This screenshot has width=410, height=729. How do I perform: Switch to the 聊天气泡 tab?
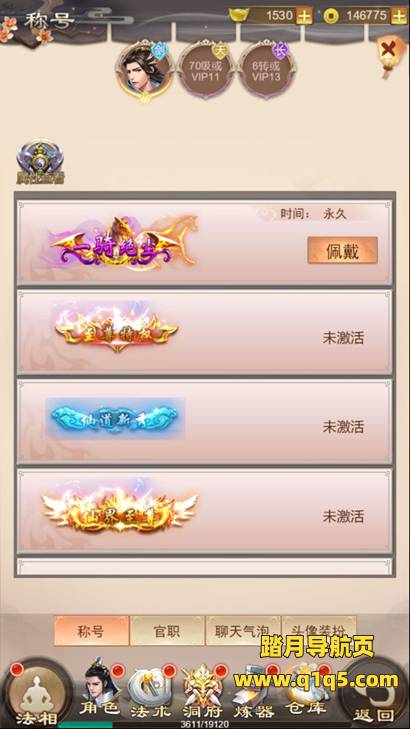(x=243, y=631)
